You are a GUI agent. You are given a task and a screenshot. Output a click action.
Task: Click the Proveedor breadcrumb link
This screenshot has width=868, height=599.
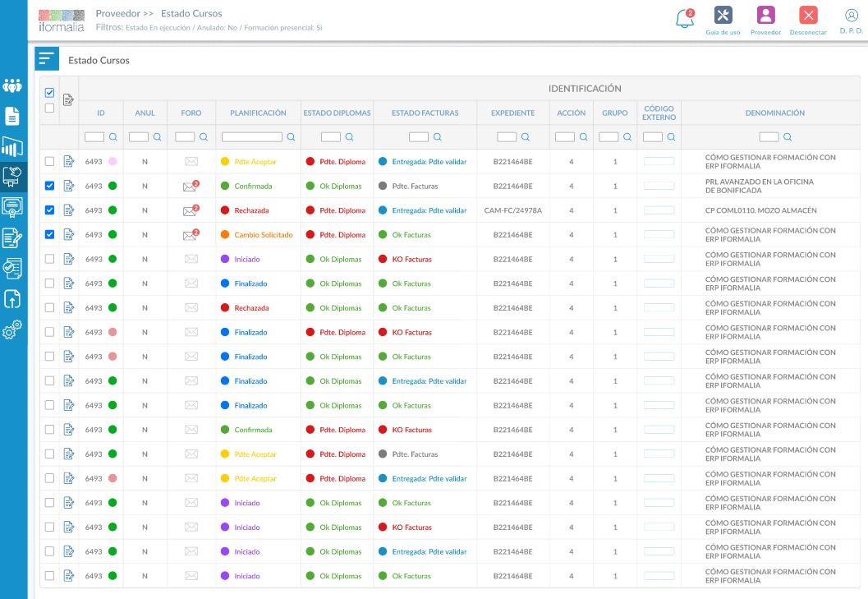(118, 13)
